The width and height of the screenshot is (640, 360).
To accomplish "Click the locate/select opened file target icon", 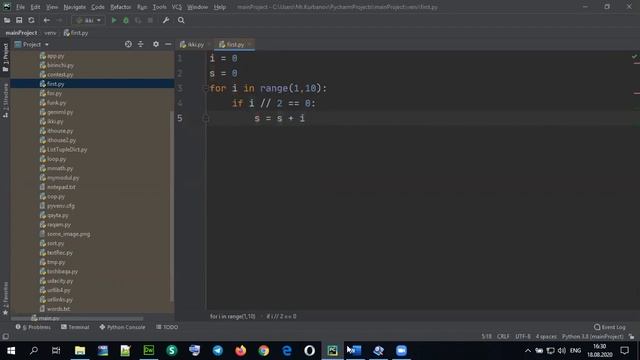I will click(x=128, y=44).
